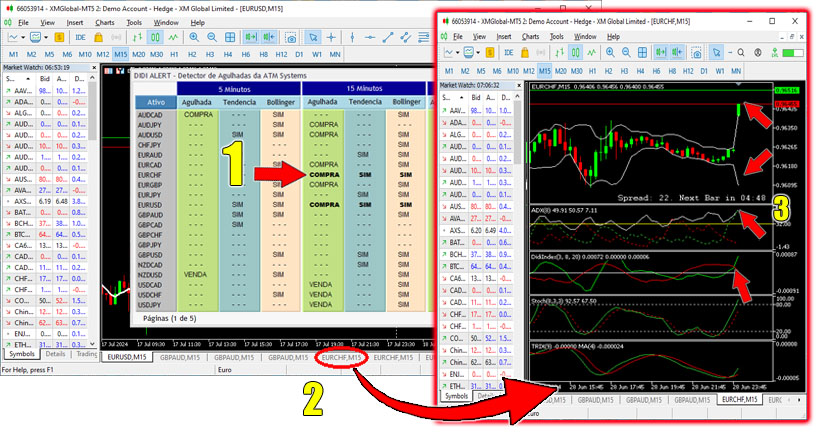Click the VPS server icon in EURCHF window
Image resolution: width=820 pixels, height=435 pixels.
pos(775,53)
